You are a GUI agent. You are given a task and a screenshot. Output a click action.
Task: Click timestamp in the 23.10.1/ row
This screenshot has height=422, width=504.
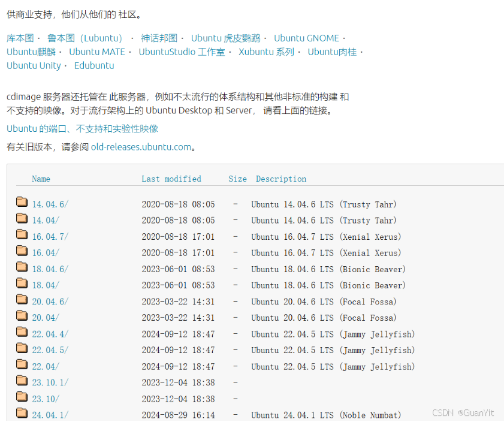pos(178,383)
